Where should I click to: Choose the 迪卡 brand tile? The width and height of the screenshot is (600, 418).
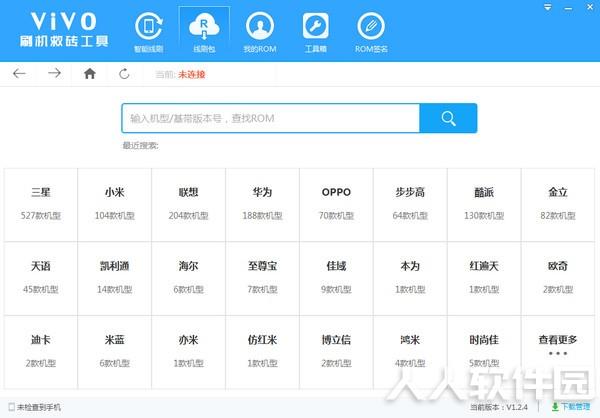41,352
